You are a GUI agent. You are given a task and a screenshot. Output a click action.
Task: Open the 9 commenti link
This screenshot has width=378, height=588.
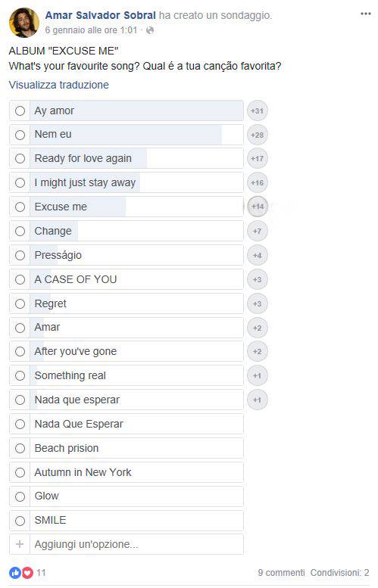281,573
